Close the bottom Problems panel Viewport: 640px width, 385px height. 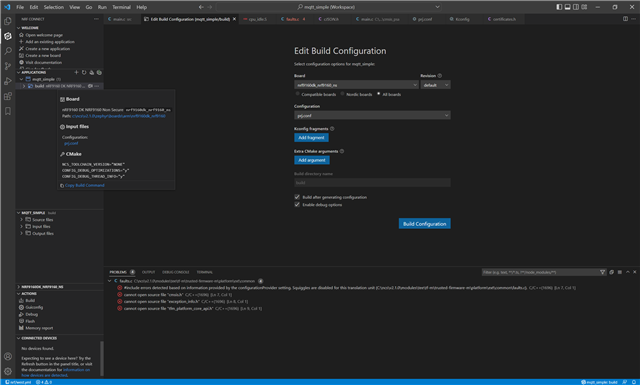635,272
